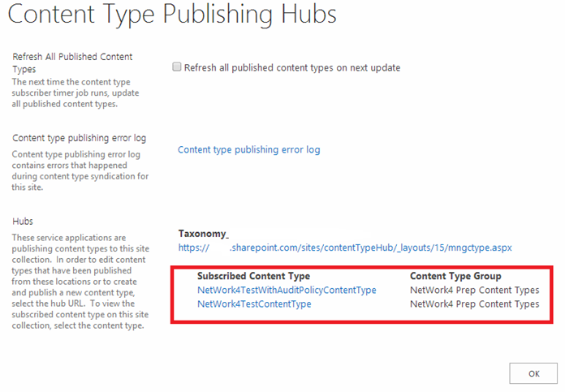
Task: Select the Refresh All Published Content Types heading
Action: coord(72,62)
